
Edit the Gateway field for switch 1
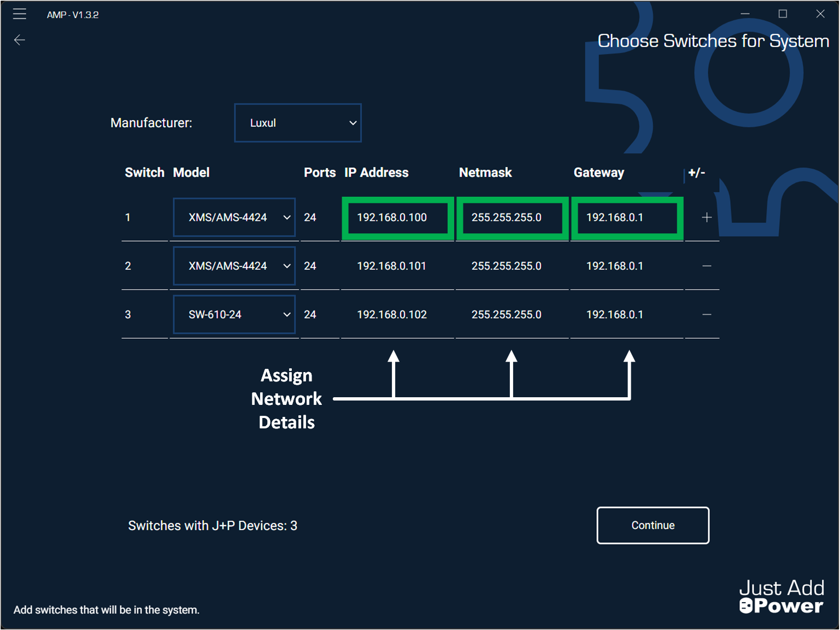tap(627, 217)
